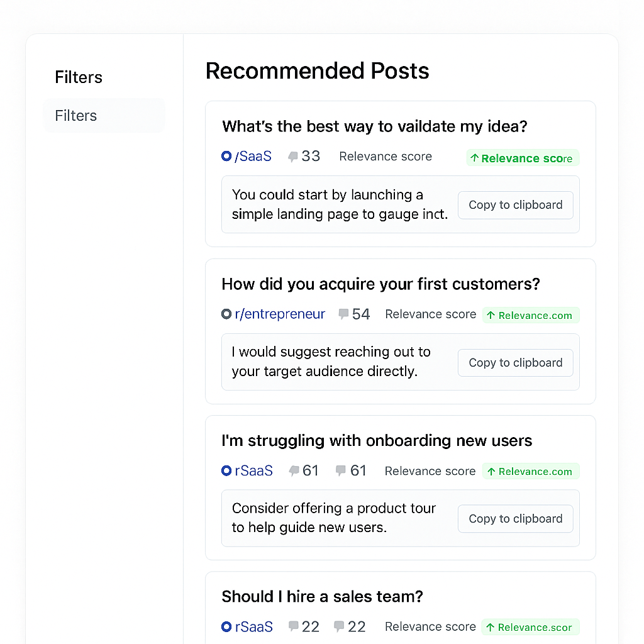Copy the landing page suggestion to clipboard

(x=515, y=205)
